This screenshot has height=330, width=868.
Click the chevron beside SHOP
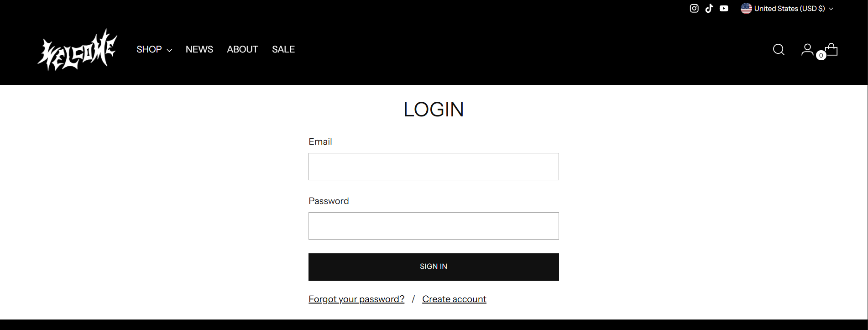[x=169, y=50]
